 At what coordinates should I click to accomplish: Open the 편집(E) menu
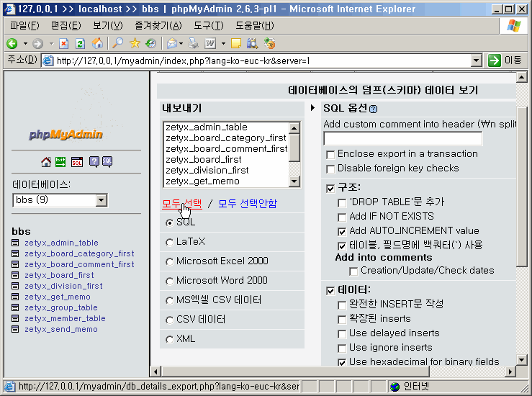(x=66, y=26)
